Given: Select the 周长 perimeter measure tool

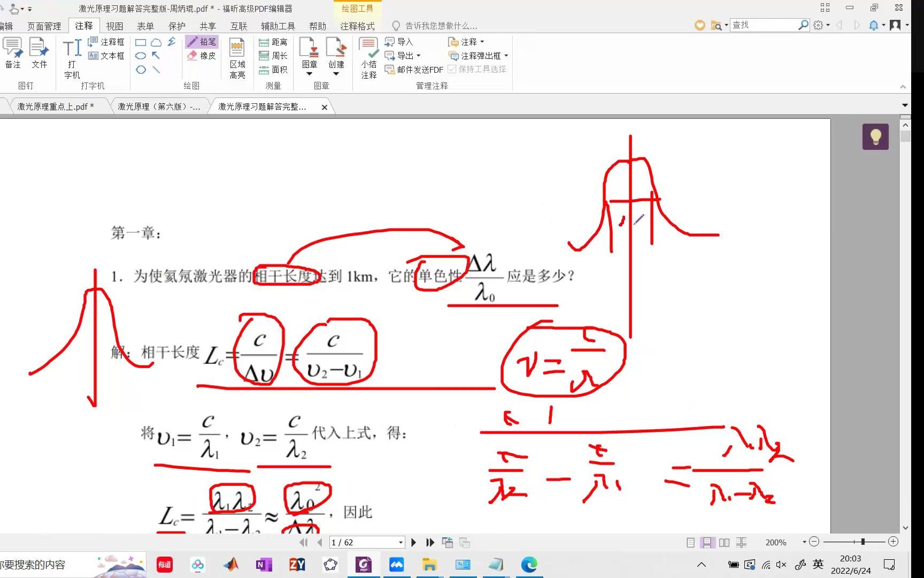Looking at the screenshot, I should point(273,56).
